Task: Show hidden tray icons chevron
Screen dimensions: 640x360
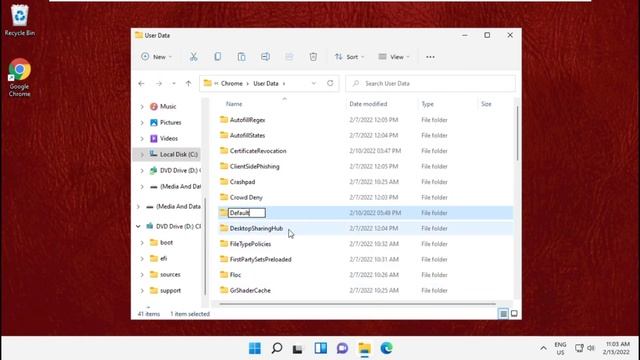Action: [x=543, y=348]
